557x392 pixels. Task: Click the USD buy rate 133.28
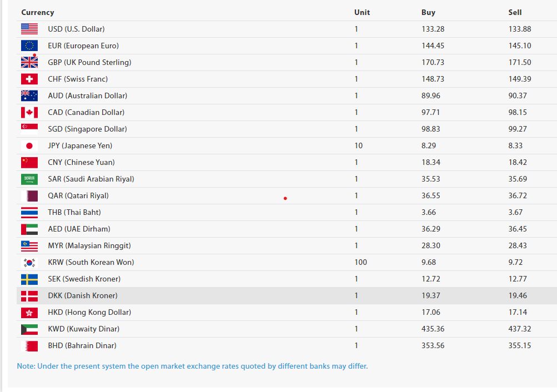click(x=433, y=29)
